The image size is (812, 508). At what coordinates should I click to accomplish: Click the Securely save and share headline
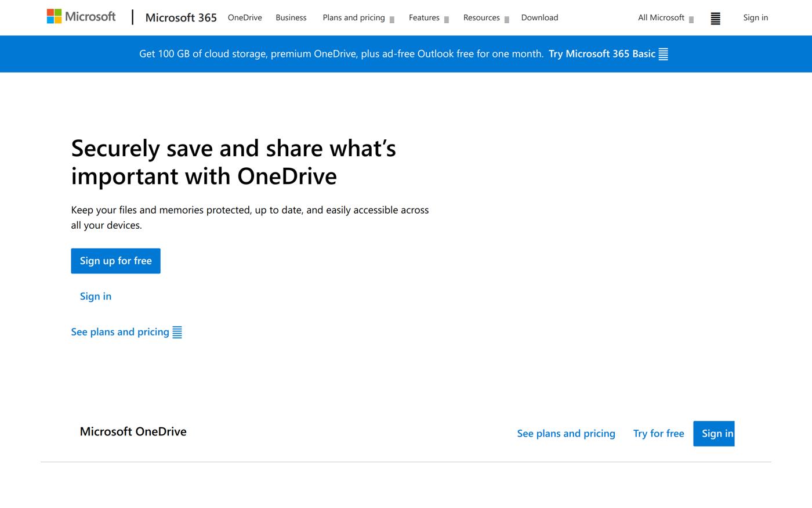point(234,162)
